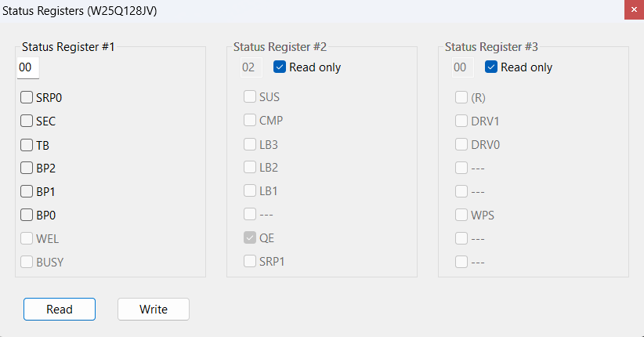Tick the BP0 checkbox

click(x=27, y=215)
